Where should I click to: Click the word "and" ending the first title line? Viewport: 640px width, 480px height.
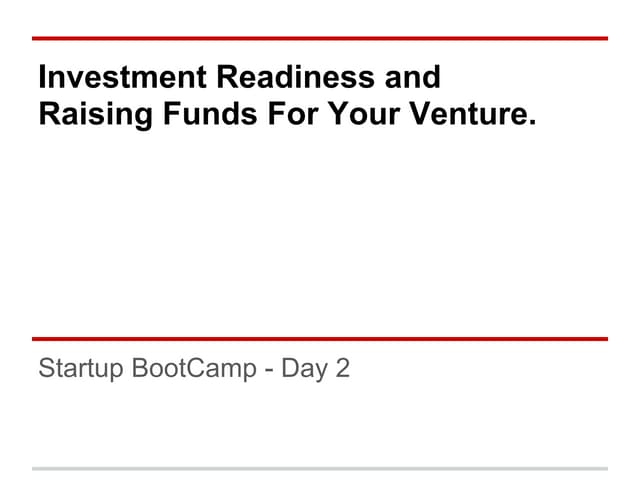[x=413, y=78]
